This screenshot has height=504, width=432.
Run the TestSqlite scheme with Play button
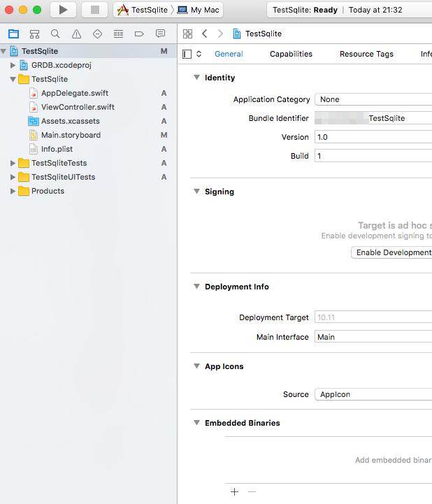click(x=64, y=10)
